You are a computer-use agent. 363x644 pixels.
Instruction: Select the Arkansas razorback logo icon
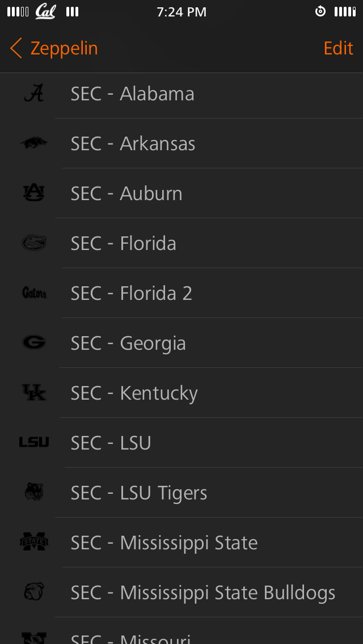(x=34, y=143)
